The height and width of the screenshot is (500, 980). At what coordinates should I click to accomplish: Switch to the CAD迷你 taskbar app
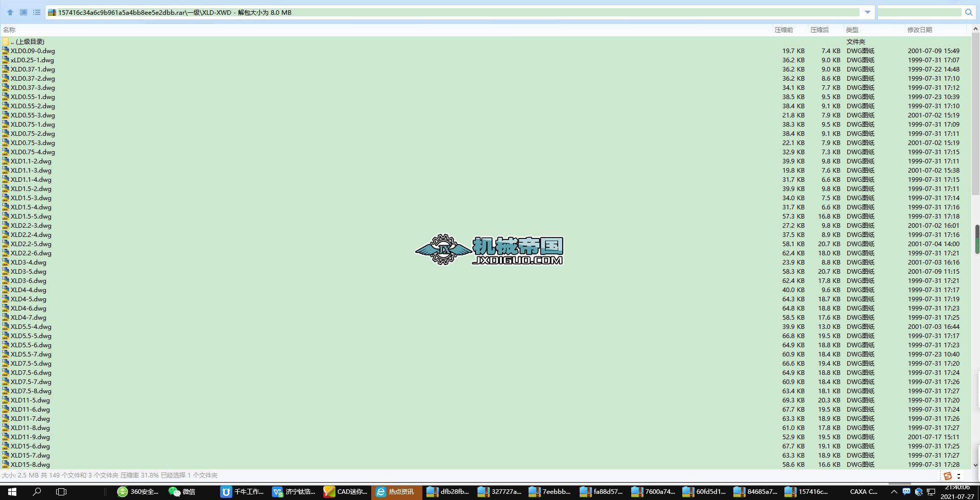click(345, 491)
